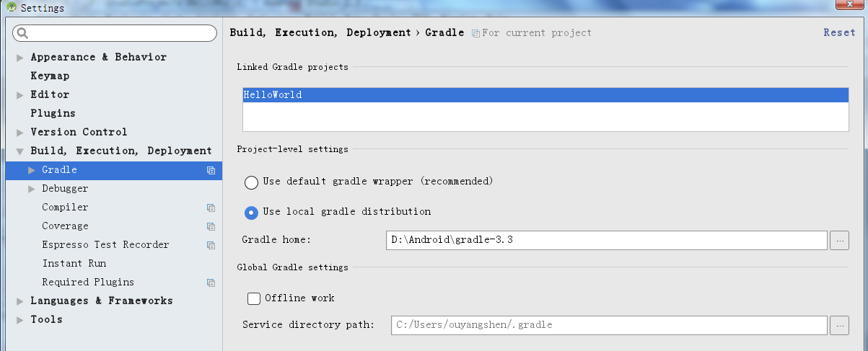Select HelloWorld in Linked Gradle projects
This screenshot has width=868, height=351.
tap(545, 95)
